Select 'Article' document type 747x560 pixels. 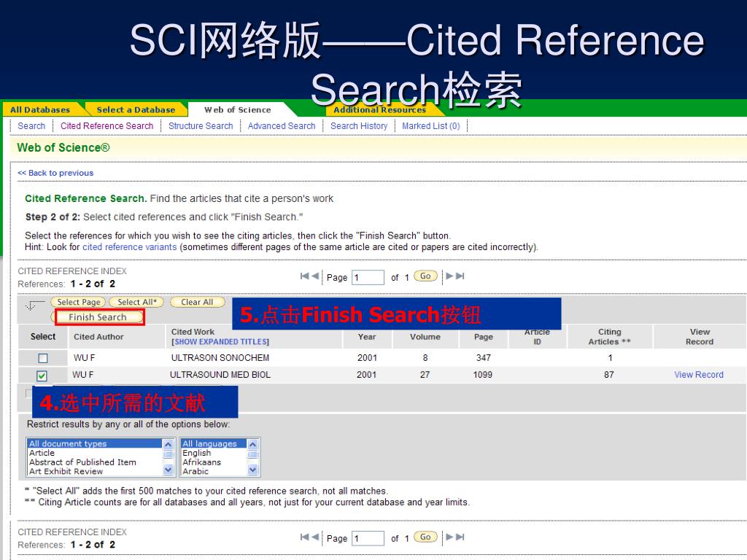click(x=94, y=453)
